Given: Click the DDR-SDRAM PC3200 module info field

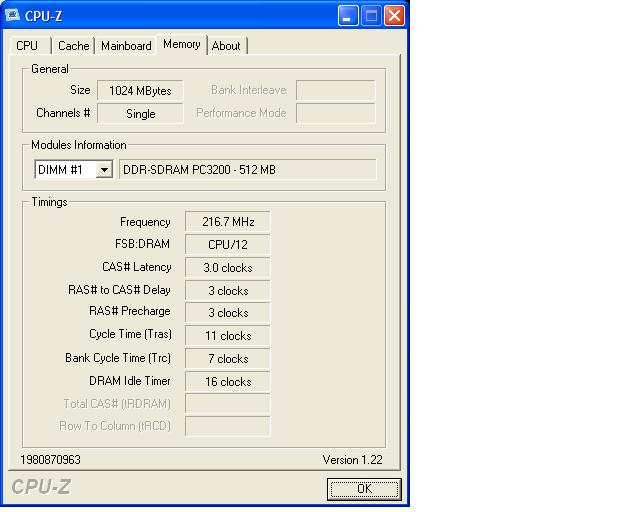Looking at the screenshot, I should 247,170.
